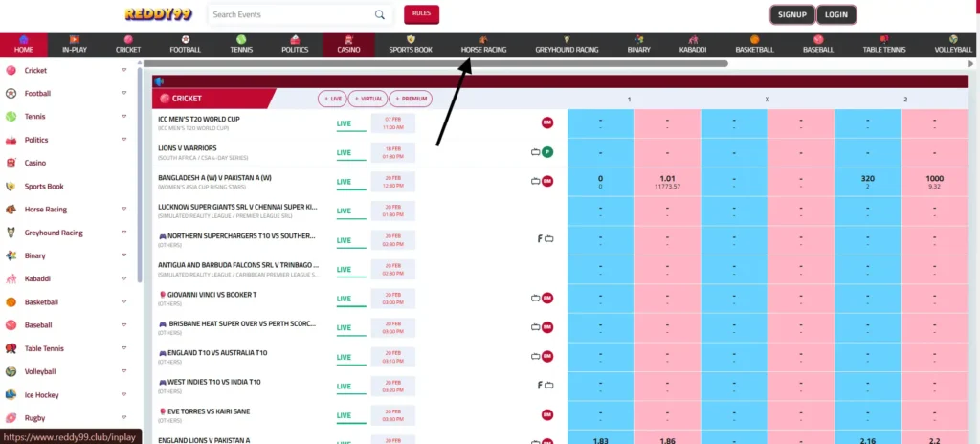980x444 pixels.
Task: Expand the Tennis sidebar section
Action: (x=123, y=117)
